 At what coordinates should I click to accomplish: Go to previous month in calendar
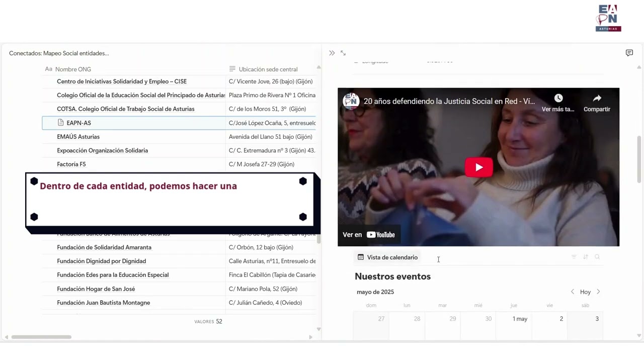(x=572, y=292)
